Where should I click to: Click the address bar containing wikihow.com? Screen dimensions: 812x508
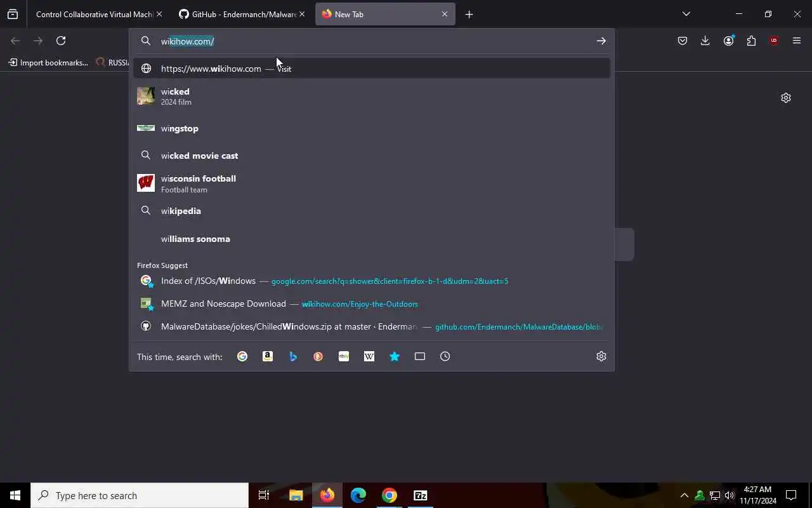pyautogui.click(x=371, y=41)
